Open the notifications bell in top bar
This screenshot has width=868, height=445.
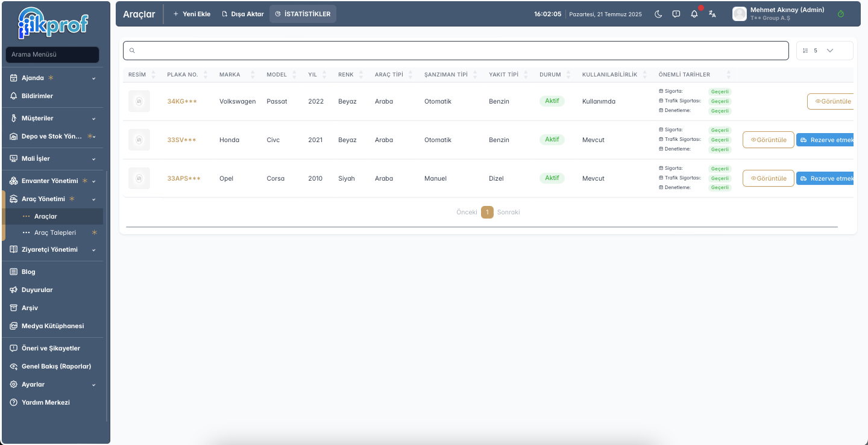694,14
